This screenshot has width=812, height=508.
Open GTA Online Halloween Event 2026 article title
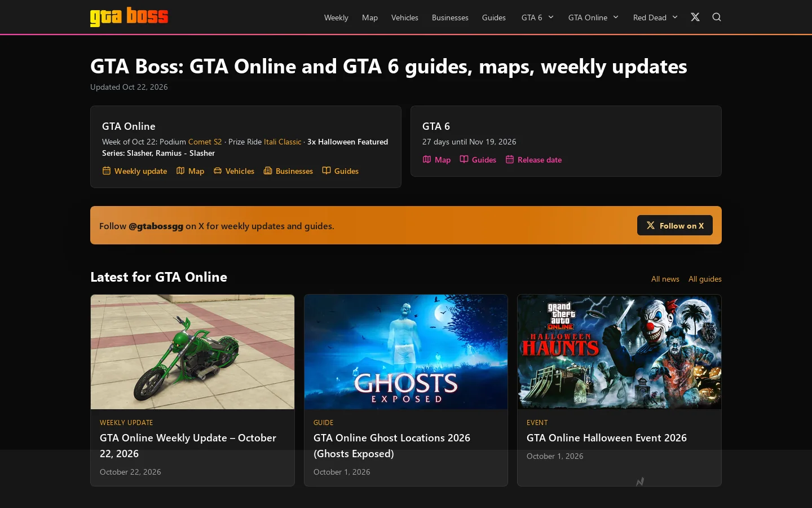pyautogui.click(x=607, y=438)
